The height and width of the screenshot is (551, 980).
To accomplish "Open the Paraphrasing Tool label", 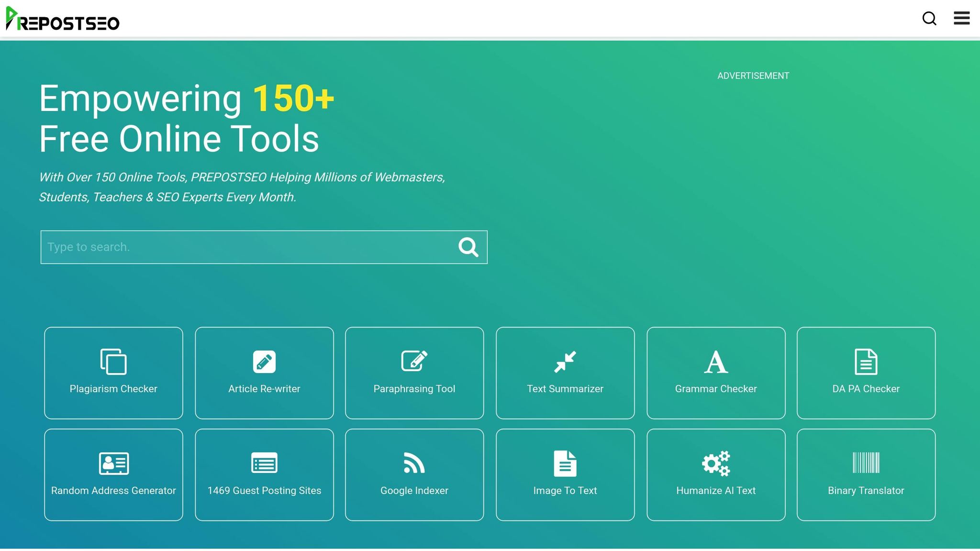I will (x=414, y=389).
